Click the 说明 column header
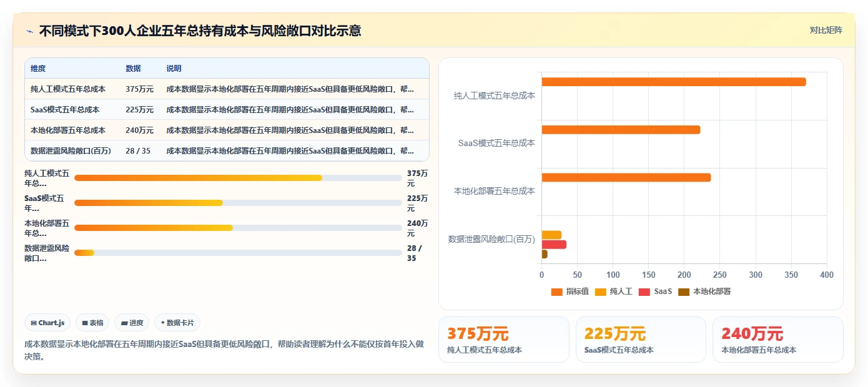 [x=174, y=68]
